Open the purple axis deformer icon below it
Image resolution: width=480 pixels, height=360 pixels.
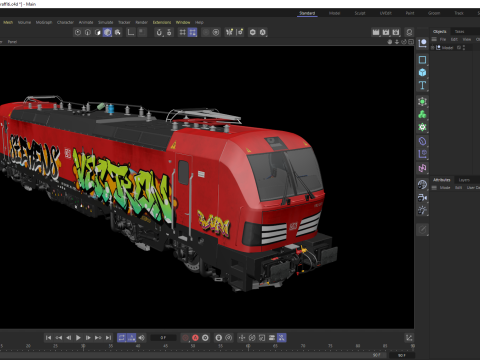click(422, 154)
